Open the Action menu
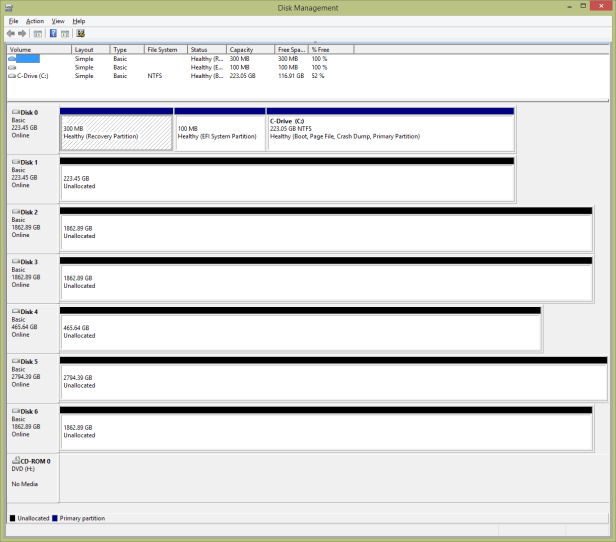616x542 pixels. pos(35,20)
